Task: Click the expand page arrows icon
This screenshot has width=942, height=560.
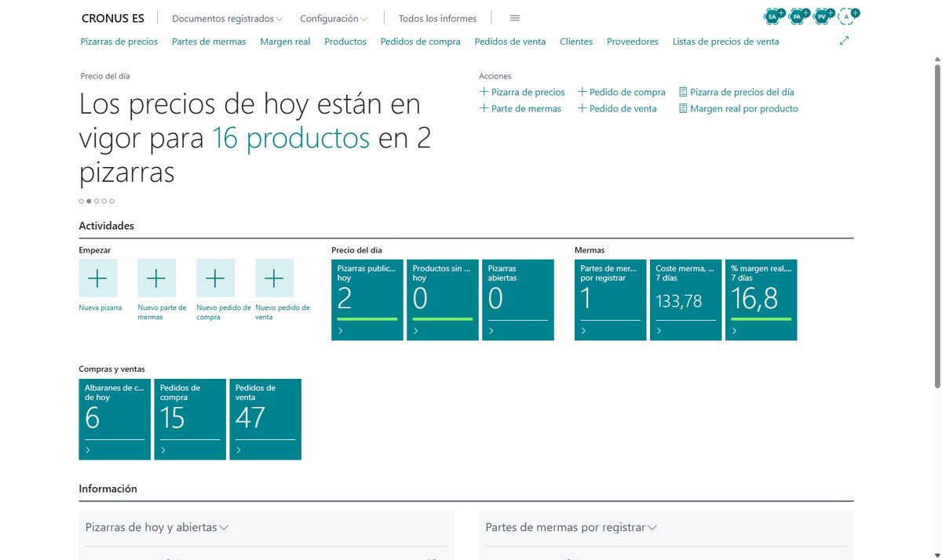Action: pos(844,41)
